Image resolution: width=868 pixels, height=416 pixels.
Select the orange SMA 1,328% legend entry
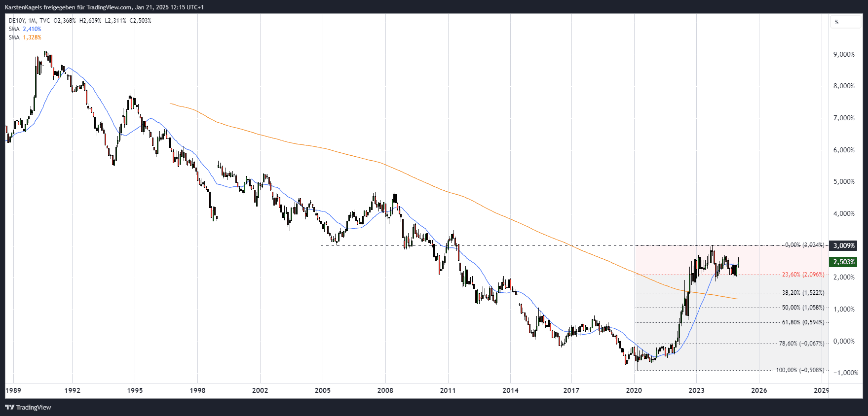coord(25,37)
